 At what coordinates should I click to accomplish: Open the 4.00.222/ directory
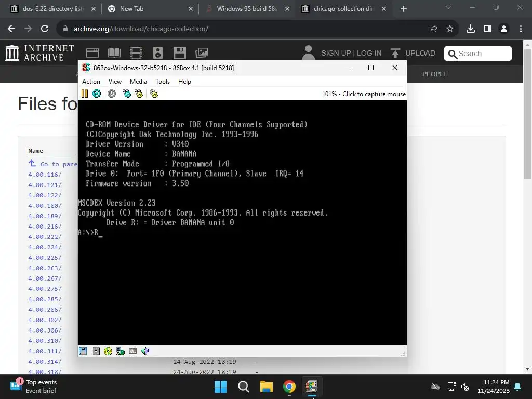[x=45, y=237]
